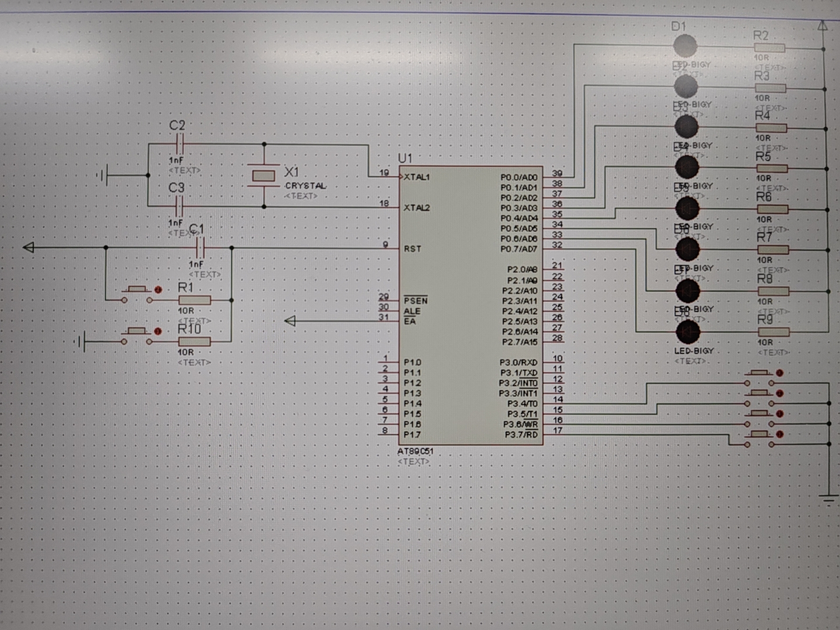The width and height of the screenshot is (840, 630).
Task: Select LED D1 at the top
Action: click(685, 45)
